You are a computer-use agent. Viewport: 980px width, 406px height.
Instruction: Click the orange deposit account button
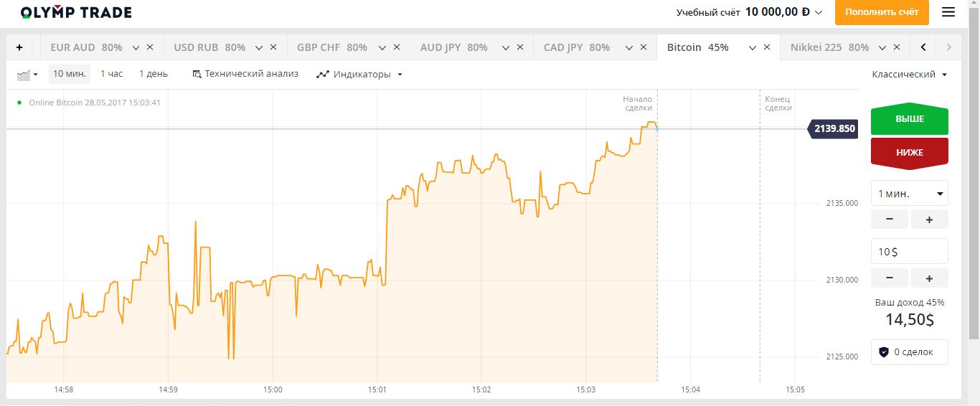(882, 12)
